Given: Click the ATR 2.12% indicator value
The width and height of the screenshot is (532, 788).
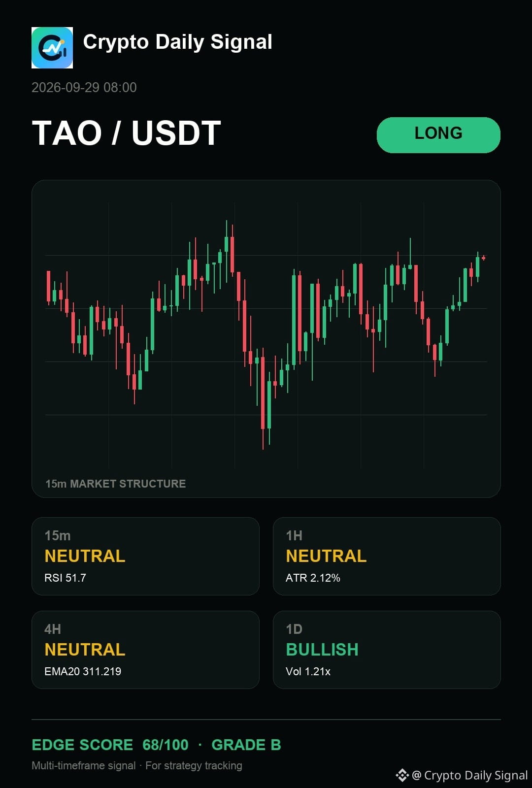Looking at the screenshot, I should coord(313,578).
